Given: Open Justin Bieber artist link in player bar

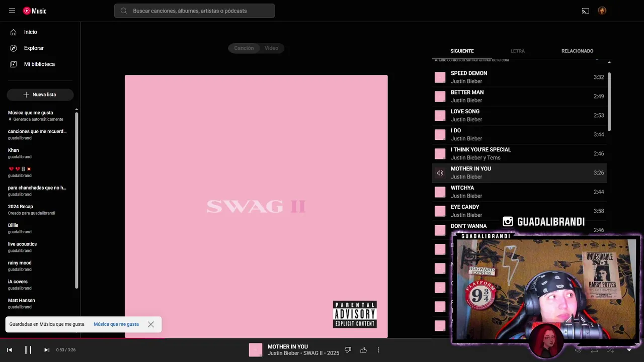Looking at the screenshot, I should point(284,353).
